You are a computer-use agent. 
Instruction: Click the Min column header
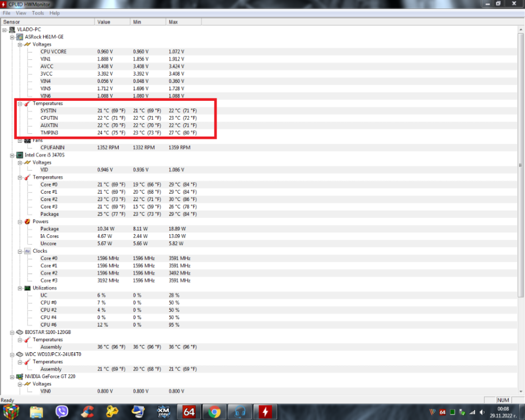click(148, 22)
